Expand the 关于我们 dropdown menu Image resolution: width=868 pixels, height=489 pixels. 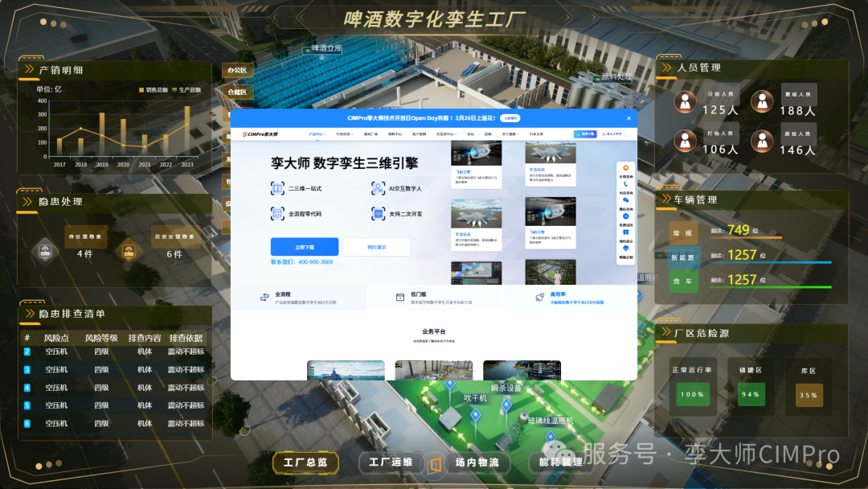[x=510, y=134]
